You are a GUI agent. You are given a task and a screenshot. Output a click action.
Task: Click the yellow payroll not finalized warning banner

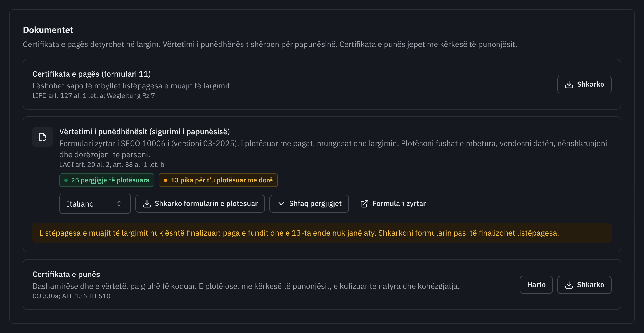322,233
